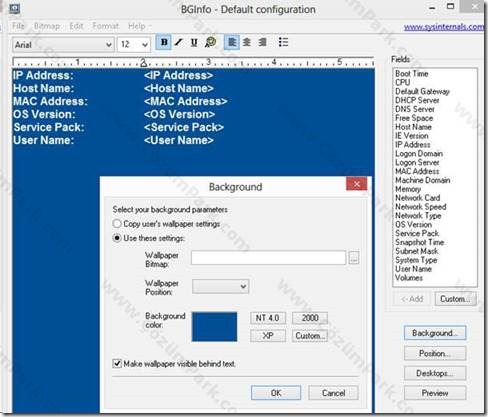Viewport: 488px width, 417px height.
Task: Select Logon Domain field
Action: point(419,154)
